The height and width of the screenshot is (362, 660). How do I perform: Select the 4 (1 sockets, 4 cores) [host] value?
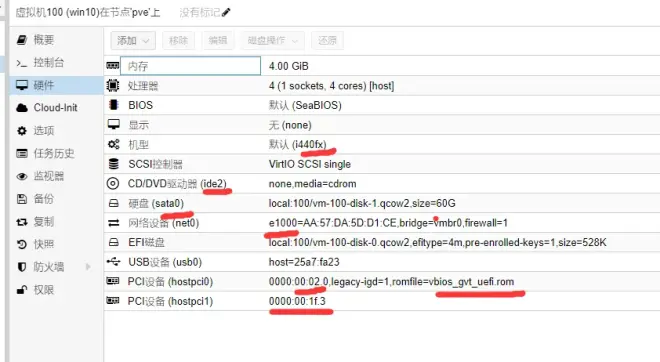pyautogui.click(x=332, y=86)
